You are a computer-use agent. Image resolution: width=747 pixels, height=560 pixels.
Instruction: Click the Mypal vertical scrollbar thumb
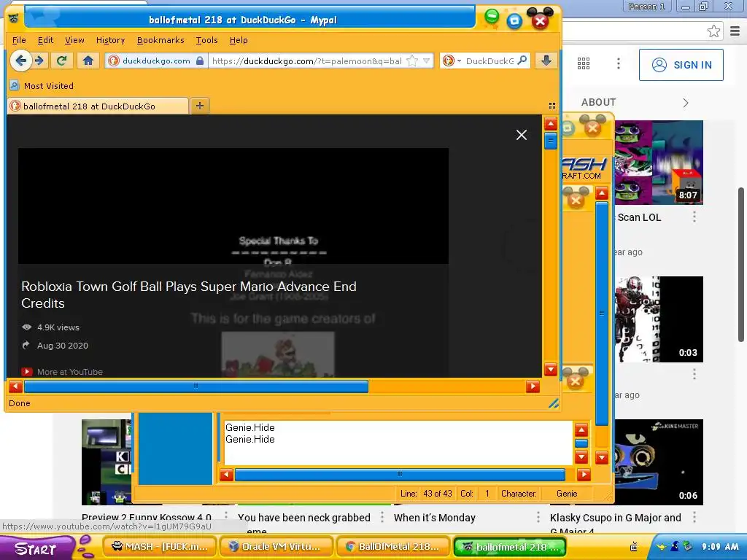pos(551,141)
